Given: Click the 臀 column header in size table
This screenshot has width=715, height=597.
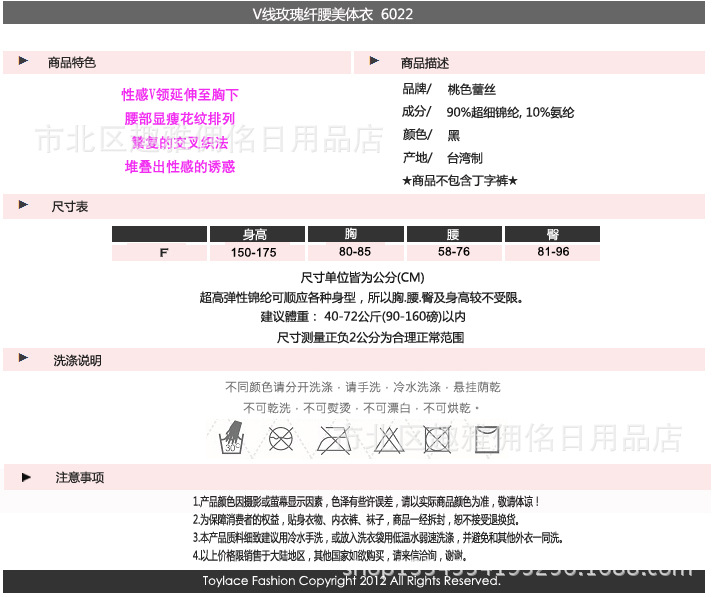Looking at the screenshot, I should coord(552,235).
